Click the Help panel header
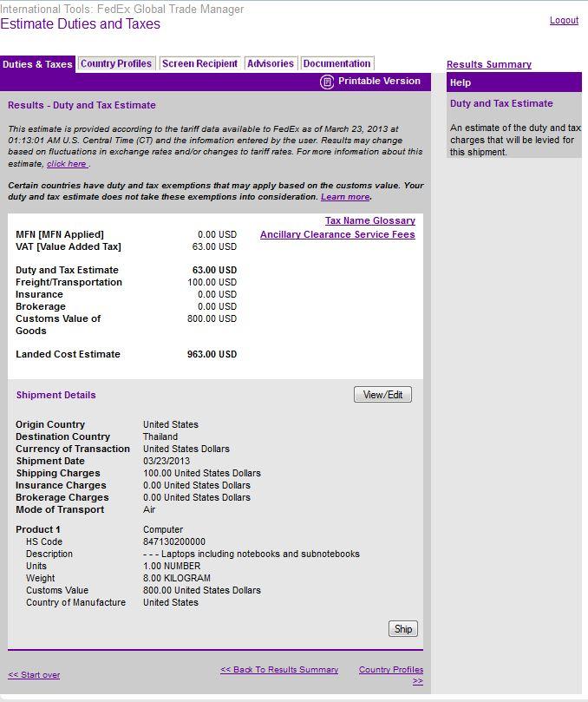 click(x=513, y=82)
